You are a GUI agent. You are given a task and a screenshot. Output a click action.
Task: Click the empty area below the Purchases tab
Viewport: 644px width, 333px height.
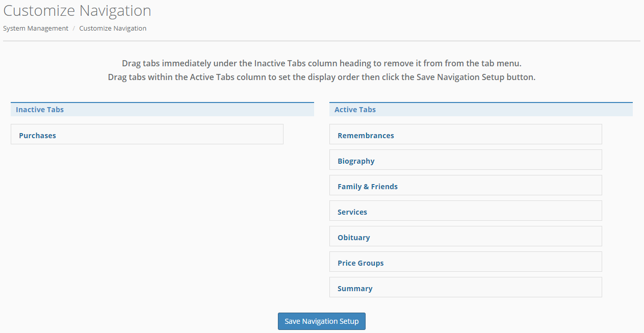point(147,214)
